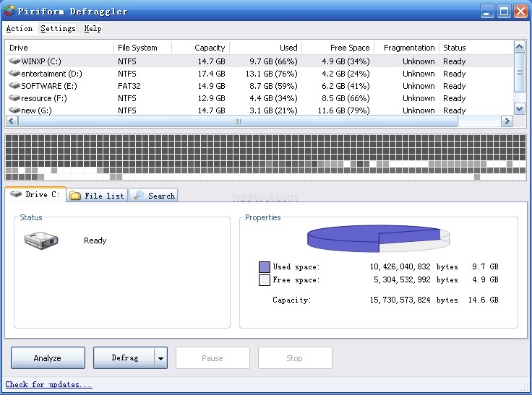Click the new (G:) drive icon
The image size is (532, 395).
pos(14,110)
